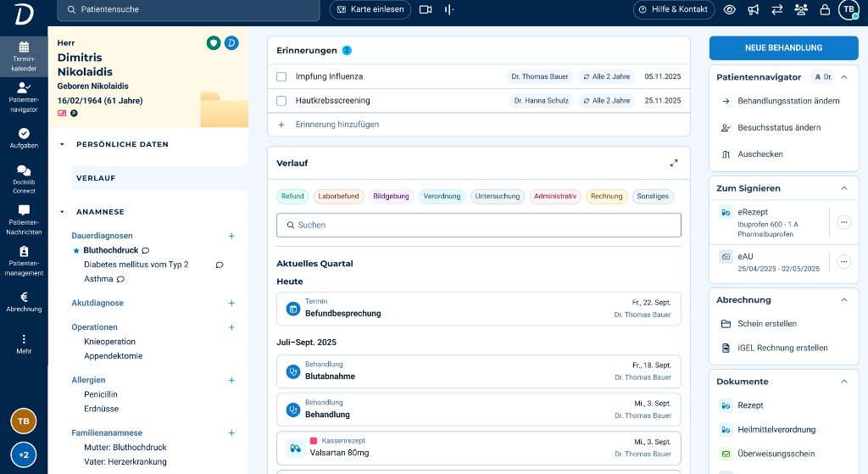Open the eRezept options three-dot menu
The width and height of the screenshot is (868, 474).
click(843, 222)
